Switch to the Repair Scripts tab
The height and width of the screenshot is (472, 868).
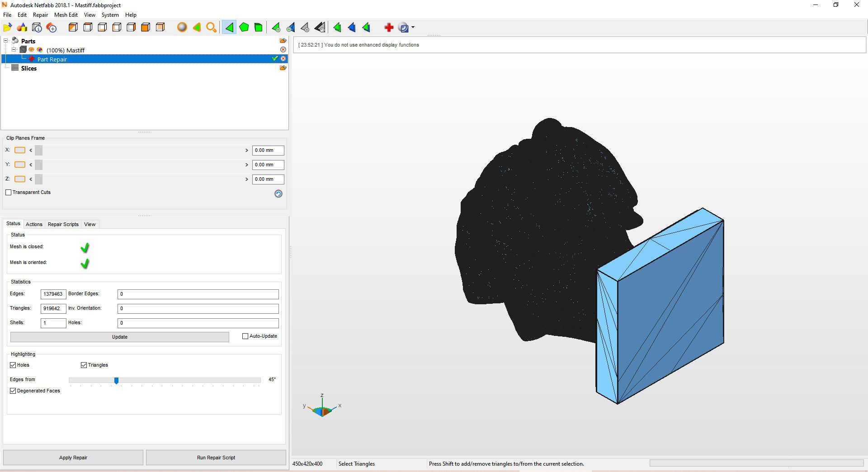pos(63,224)
